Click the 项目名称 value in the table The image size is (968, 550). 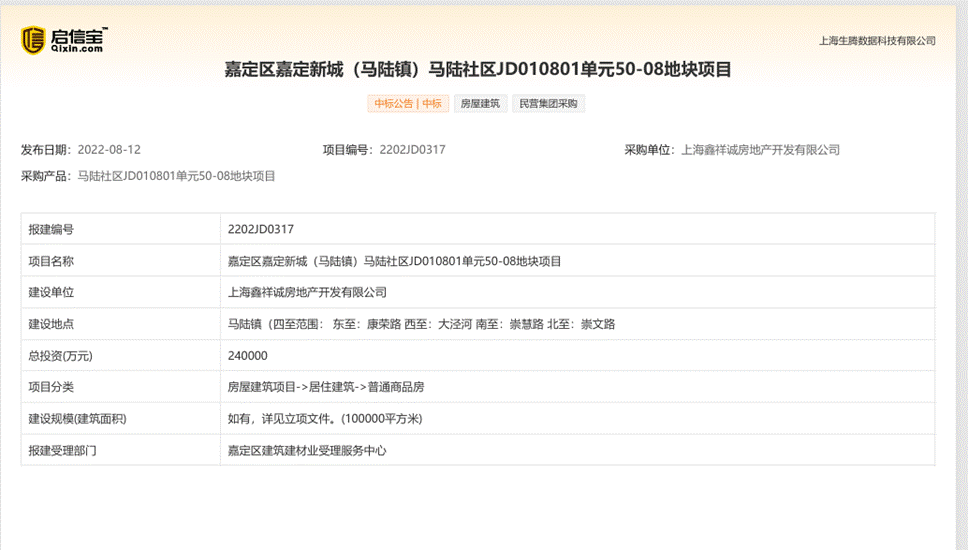point(394,261)
